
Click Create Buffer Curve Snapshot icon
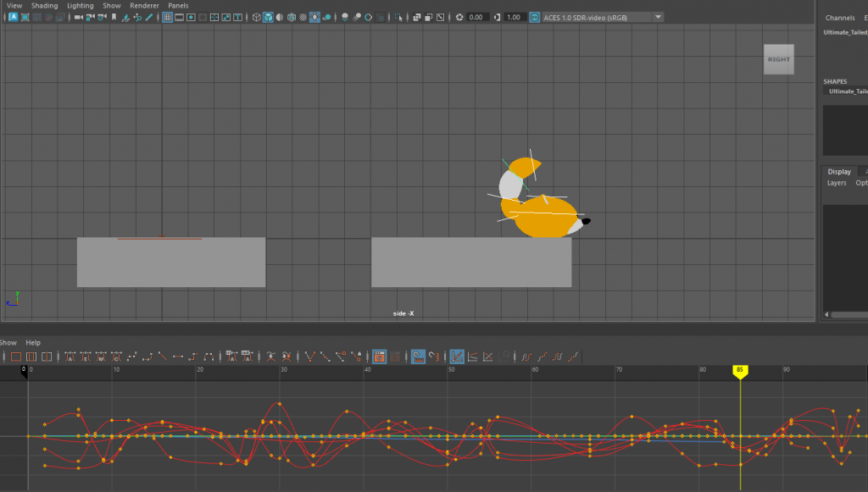[x=270, y=357]
